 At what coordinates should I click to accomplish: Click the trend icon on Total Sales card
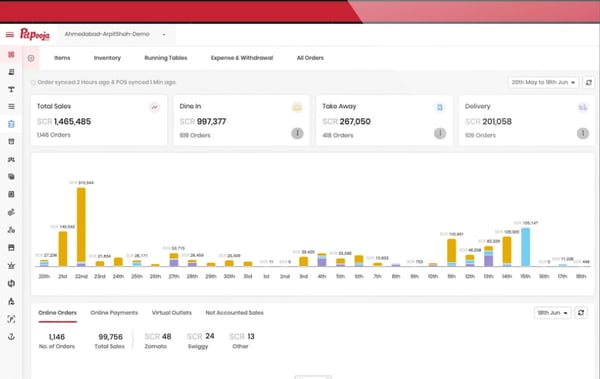pyautogui.click(x=155, y=107)
